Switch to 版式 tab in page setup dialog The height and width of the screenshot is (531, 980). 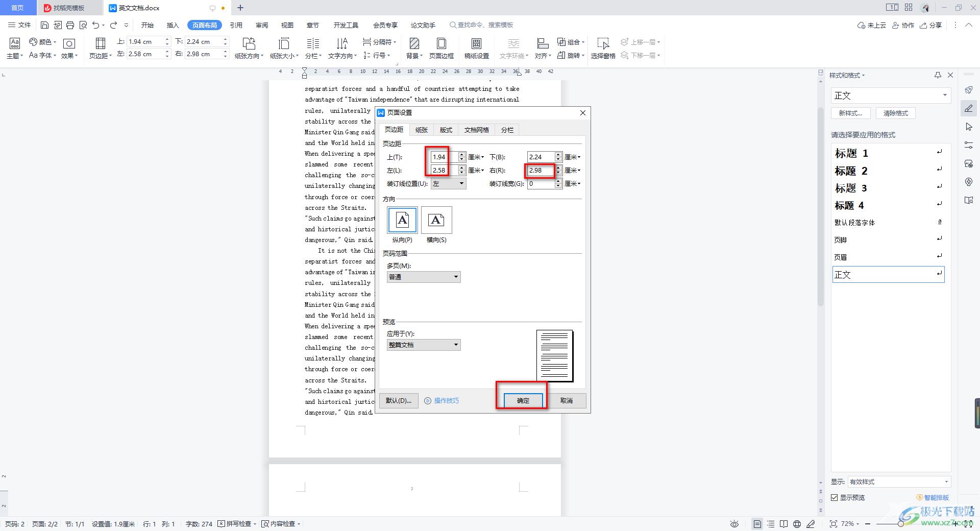(x=446, y=130)
